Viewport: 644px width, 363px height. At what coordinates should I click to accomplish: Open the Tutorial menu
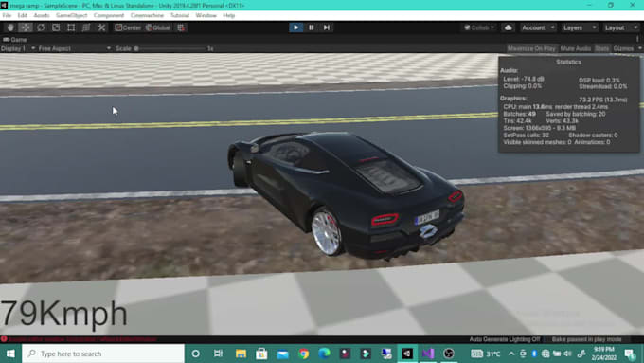click(x=180, y=15)
